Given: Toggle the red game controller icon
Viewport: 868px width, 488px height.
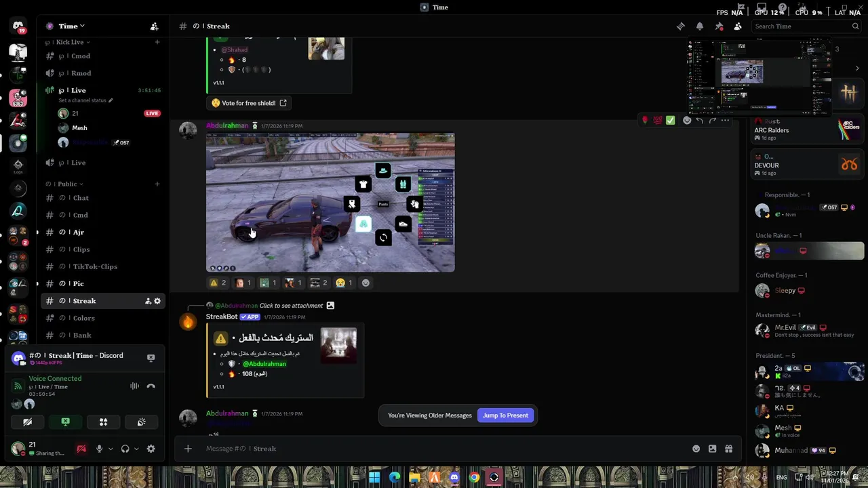Looking at the screenshot, I should [81, 449].
